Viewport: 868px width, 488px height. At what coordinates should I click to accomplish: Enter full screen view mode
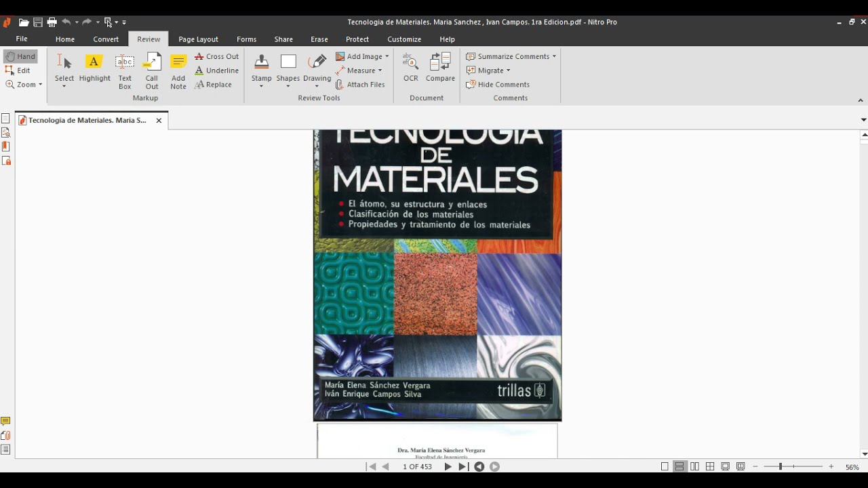725,466
